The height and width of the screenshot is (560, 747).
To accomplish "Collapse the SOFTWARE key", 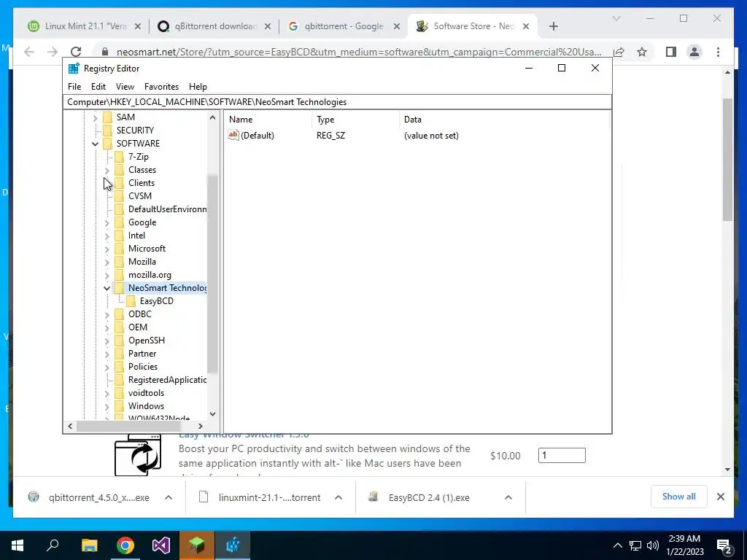I will coord(95,144).
